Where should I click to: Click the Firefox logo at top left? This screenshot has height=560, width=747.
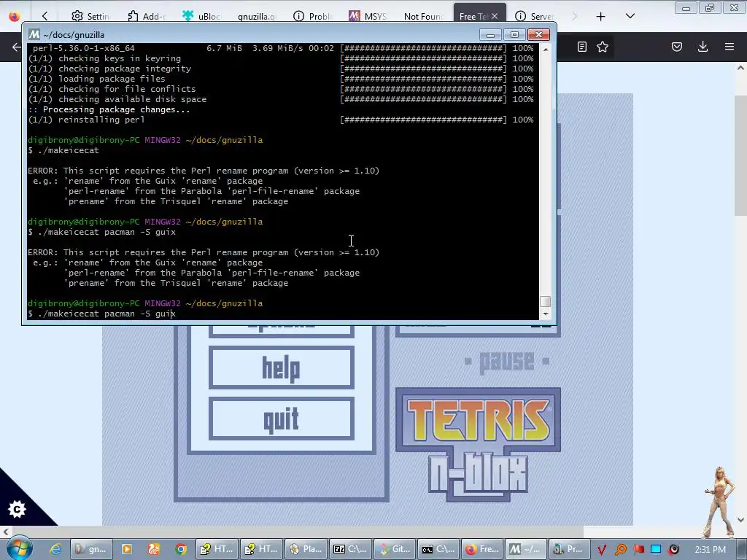(x=15, y=16)
